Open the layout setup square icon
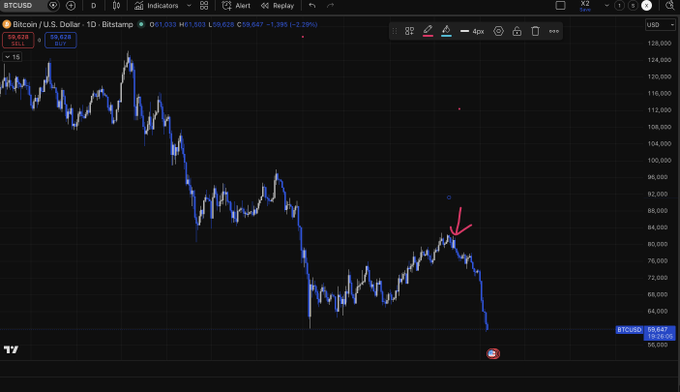The image size is (680, 392). (560, 6)
